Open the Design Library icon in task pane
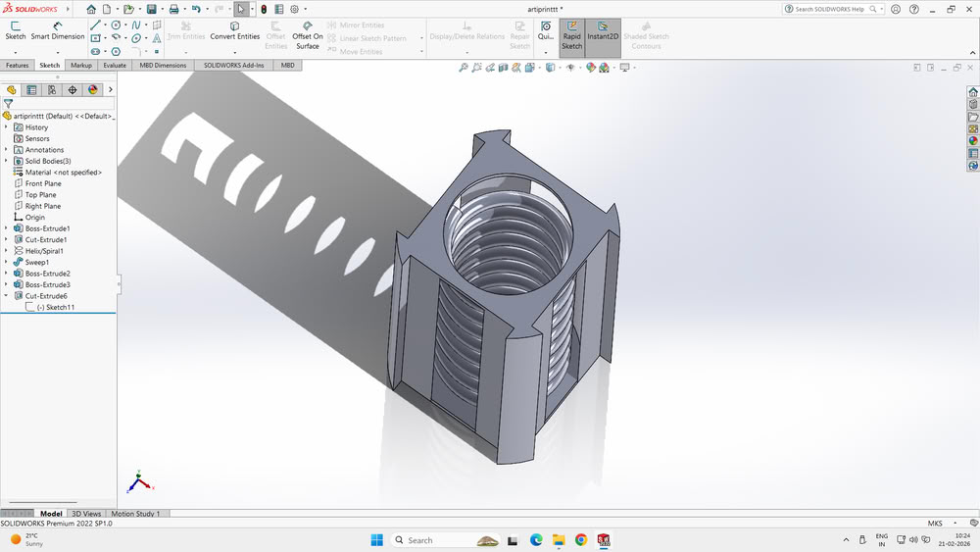Image resolution: width=980 pixels, height=552 pixels. point(973,104)
